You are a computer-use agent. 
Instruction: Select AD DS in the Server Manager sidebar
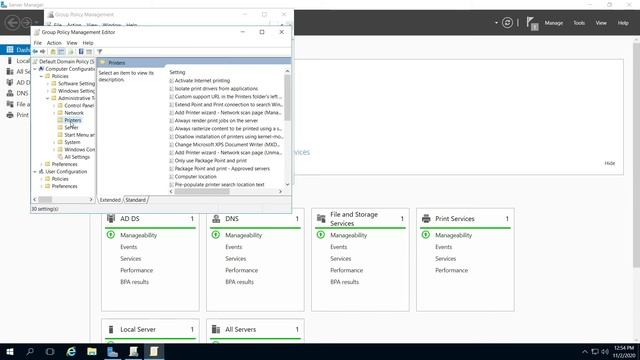tap(18, 82)
